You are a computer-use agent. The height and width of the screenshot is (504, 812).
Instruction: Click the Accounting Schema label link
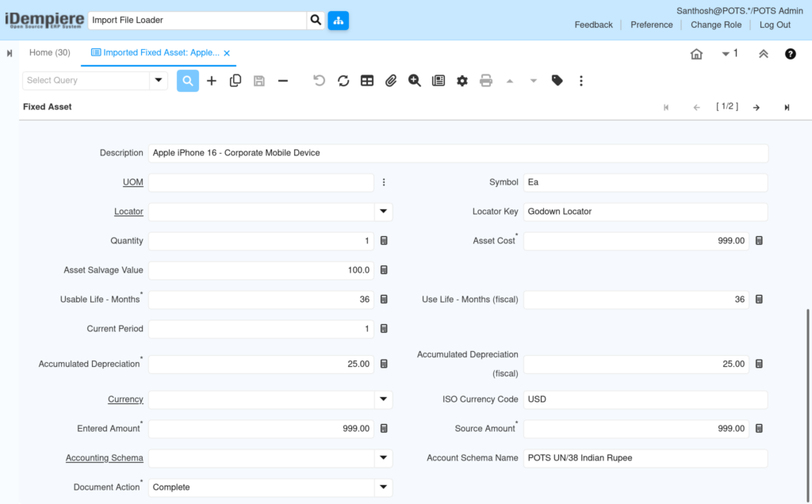[104, 457]
